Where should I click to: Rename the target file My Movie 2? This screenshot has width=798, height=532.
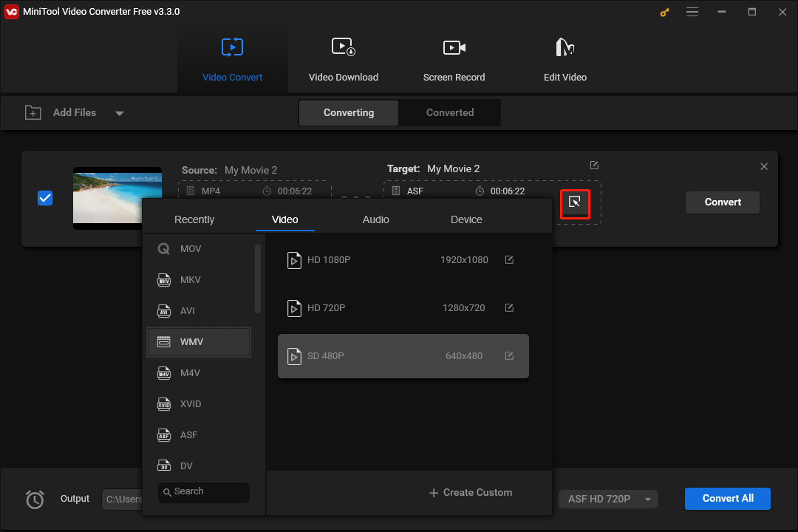point(594,165)
